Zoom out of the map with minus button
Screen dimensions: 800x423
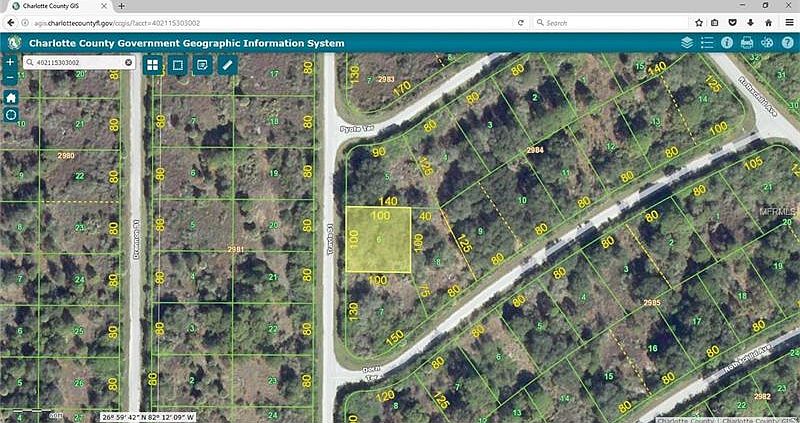click(x=11, y=78)
